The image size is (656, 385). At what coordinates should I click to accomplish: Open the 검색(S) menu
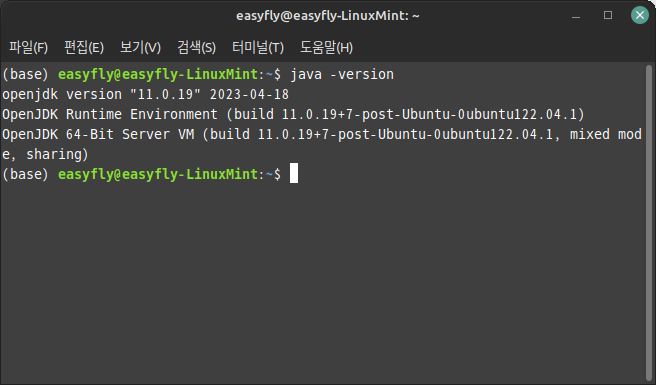196,47
